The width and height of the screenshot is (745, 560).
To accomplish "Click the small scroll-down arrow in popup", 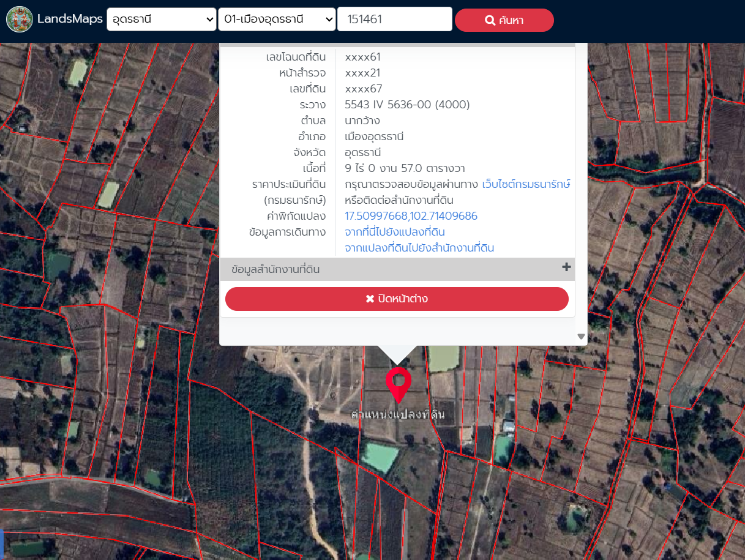I will click(581, 337).
